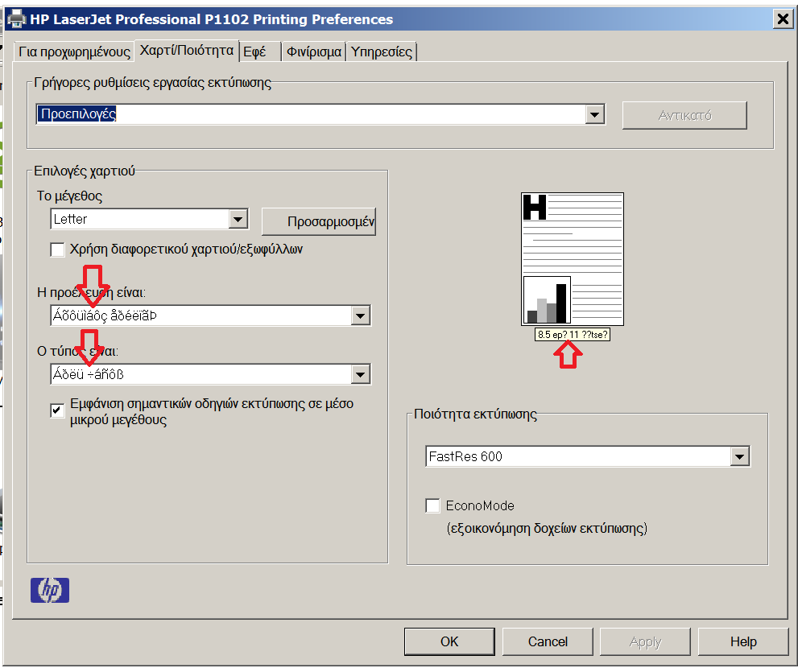Open the paper size dropdown showing 'Letter'
This screenshot has height=672, width=798.
tap(237, 219)
